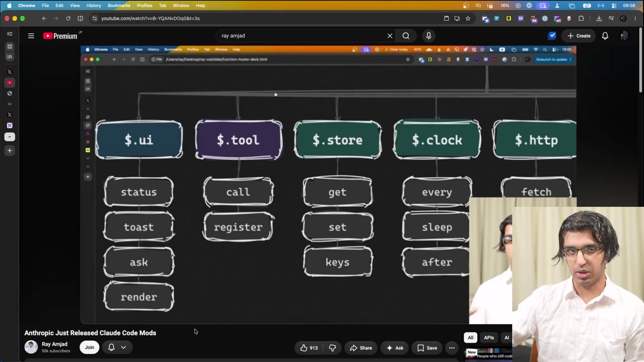Screen dimensions: 644x362
Task: Dislike the video
Action: [x=332, y=348]
